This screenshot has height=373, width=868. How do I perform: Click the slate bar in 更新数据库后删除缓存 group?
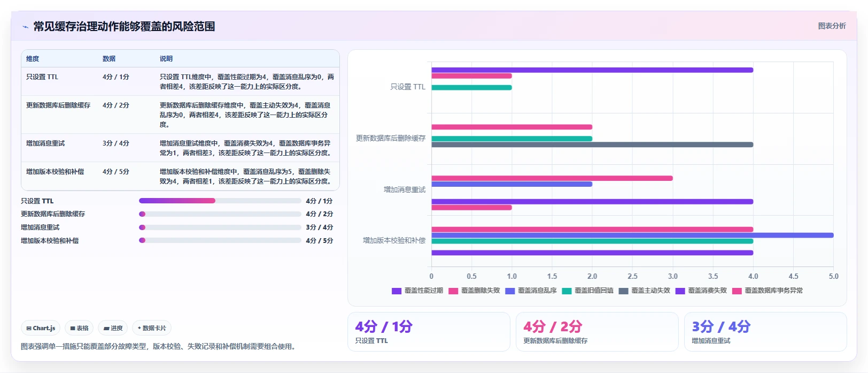click(592, 144)
